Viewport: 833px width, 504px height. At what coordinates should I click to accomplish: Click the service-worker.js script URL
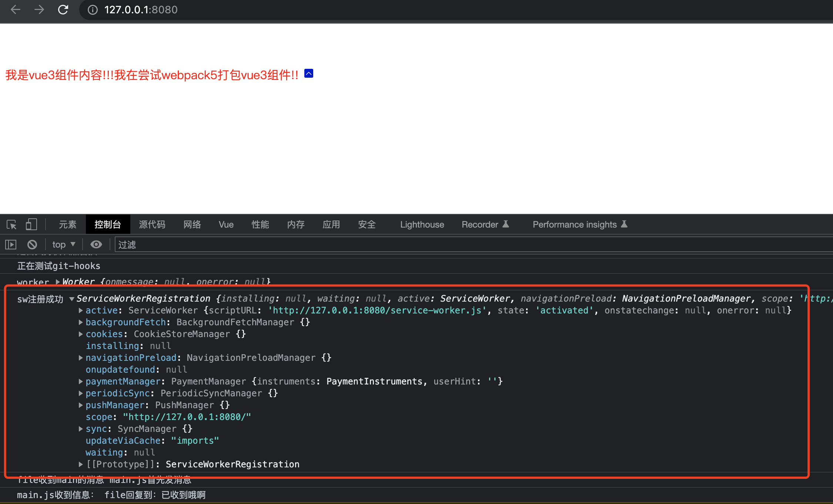click(377, 310)
